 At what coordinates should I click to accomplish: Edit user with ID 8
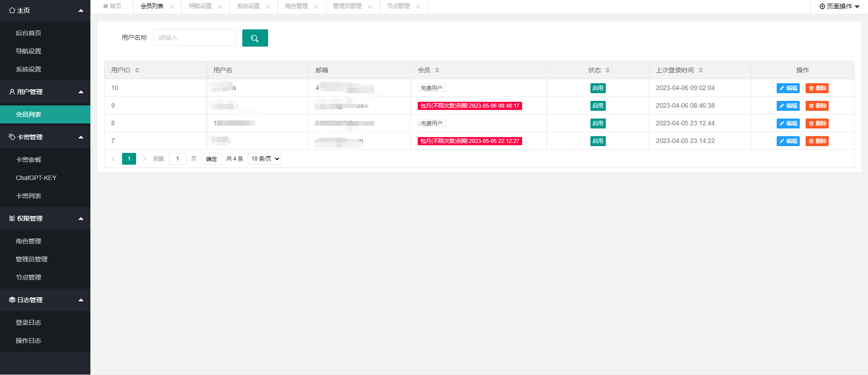(x=788, y=123)
